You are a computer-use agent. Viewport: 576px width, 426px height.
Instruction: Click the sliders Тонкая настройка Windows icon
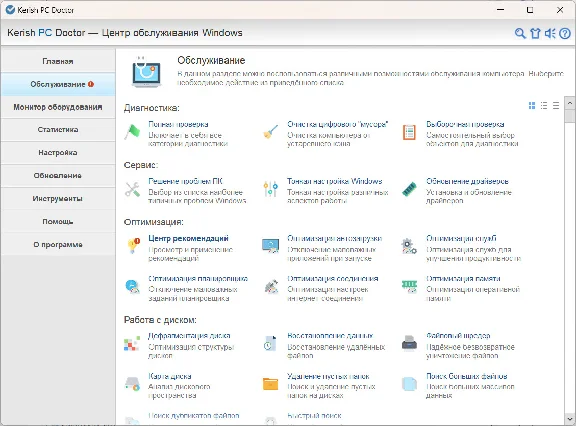(x=271, y=189)
